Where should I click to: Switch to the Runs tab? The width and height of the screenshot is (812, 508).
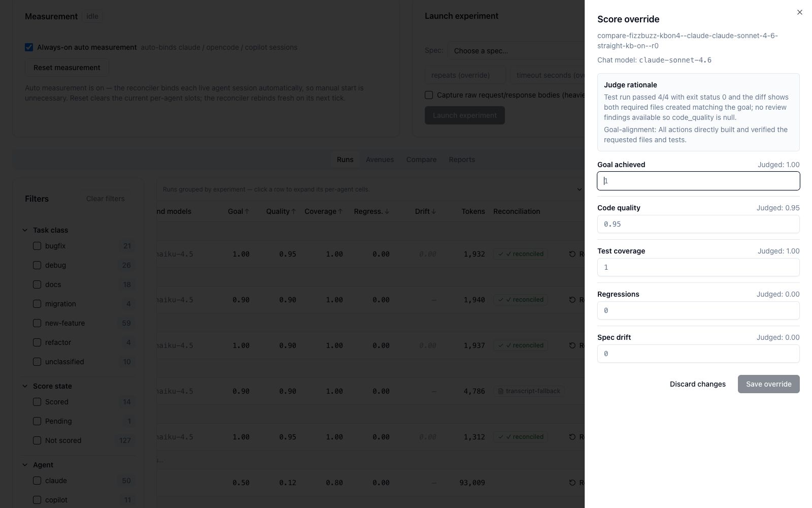pos(345,160)
